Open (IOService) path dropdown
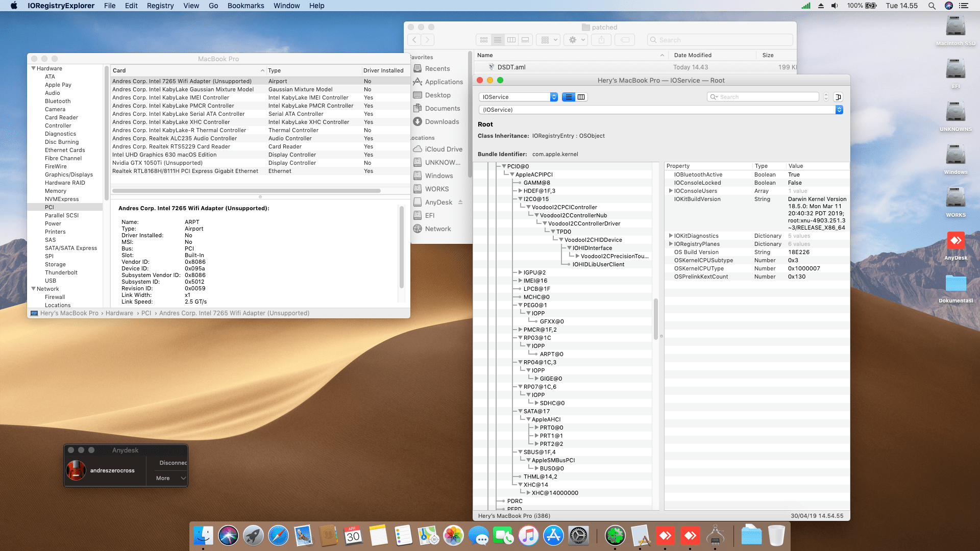Screen dimensions: 980x551 click(x=660, y=110)
